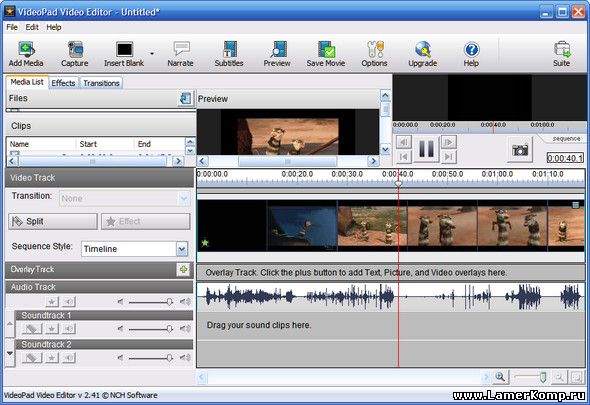The width and height of the screenshot is (590, 405).
Task: Click the Soundtrack 2 split button
Action: [x=32, y=358]
